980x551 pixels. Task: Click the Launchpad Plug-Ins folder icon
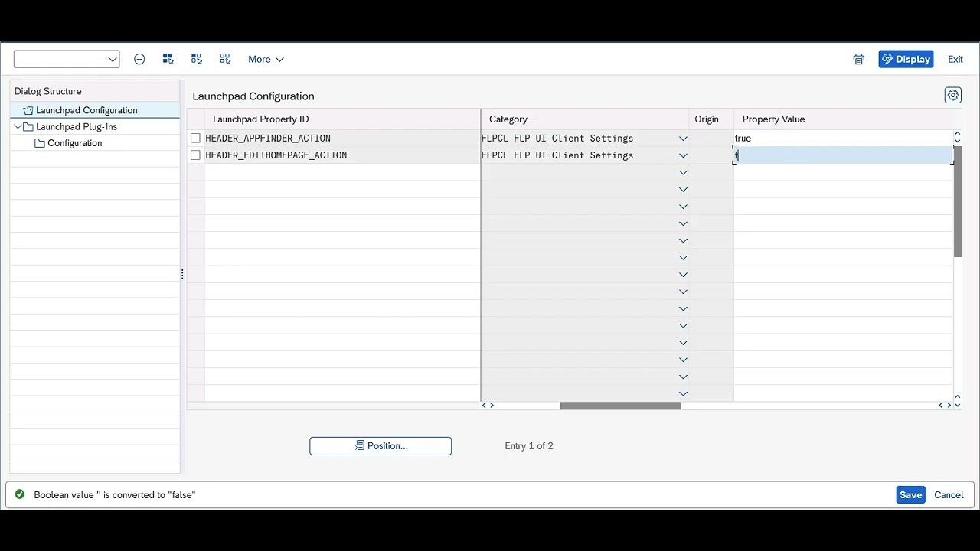click(x=28, y=127)
